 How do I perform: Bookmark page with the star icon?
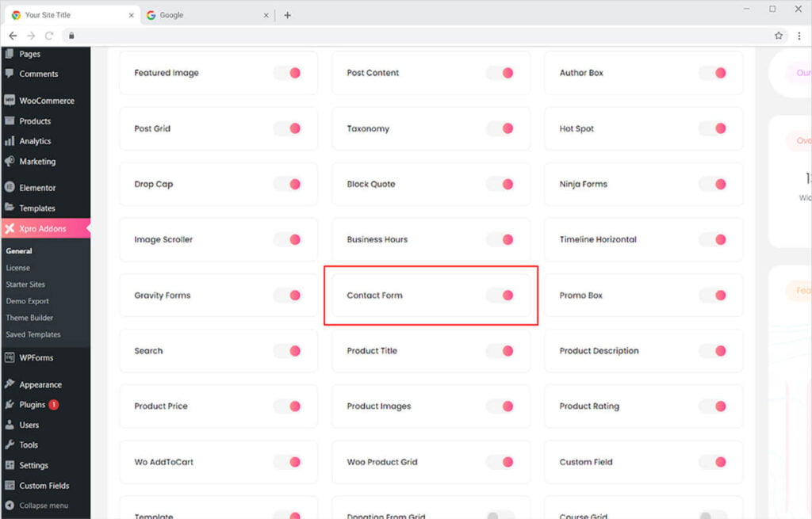(779, 36)
